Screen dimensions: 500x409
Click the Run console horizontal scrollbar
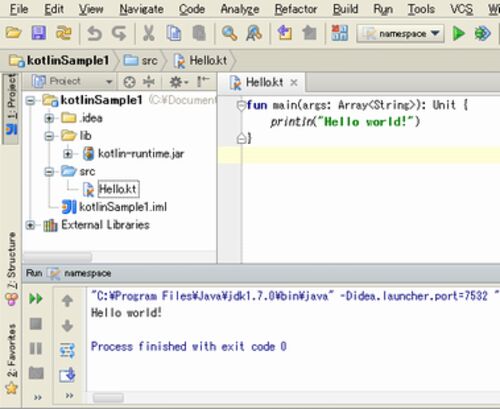pos(108,398)
